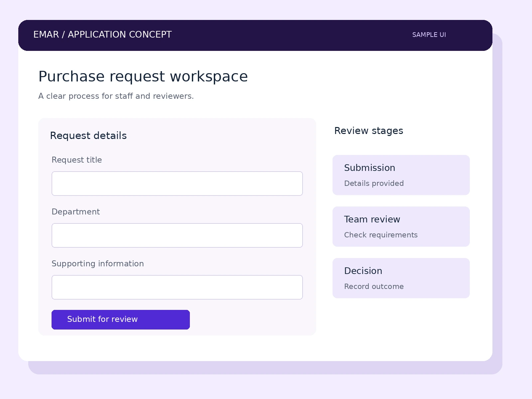The height and width of the screenshot is (399, 532).
Task: Click the Supporting information label
Action: point(97,264)
